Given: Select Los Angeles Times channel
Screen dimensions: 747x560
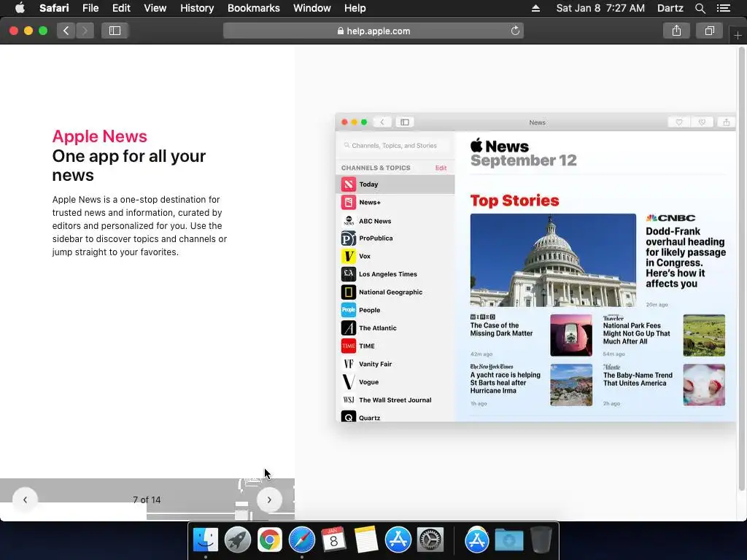Looking at the screenshot, I should point(395,274).
